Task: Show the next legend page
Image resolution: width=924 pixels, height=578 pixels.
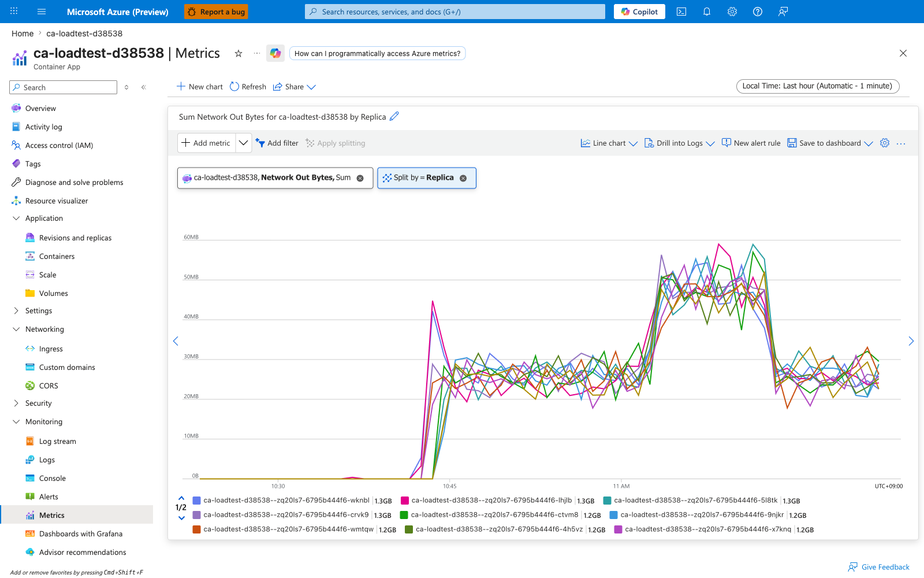Action: pos(181,518)
